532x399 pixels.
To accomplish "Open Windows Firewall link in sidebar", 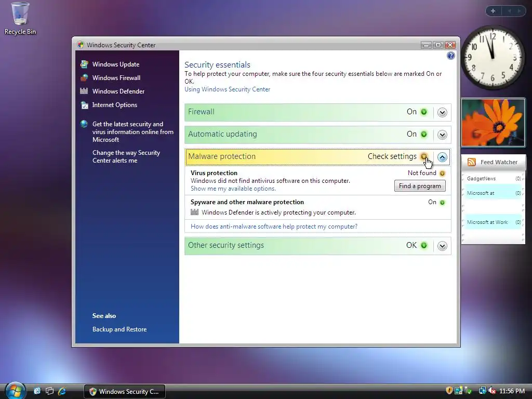I will 116,78.
